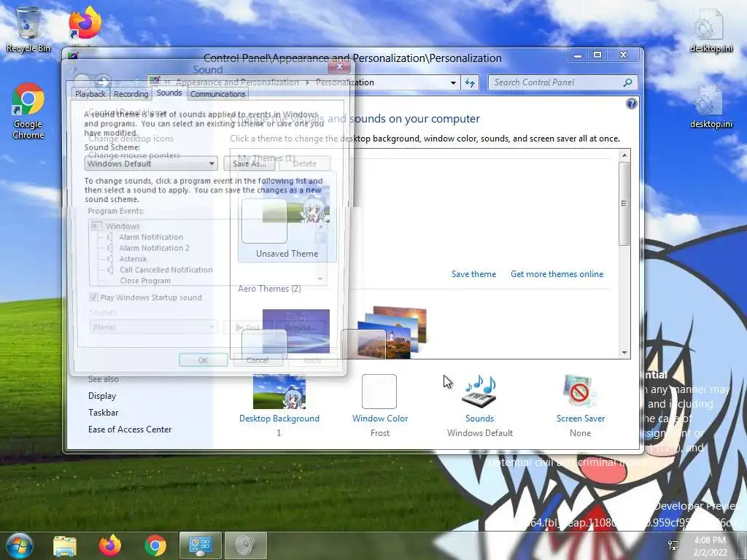Click Cancel in the Sound dialog

click(x=258, y=360)
